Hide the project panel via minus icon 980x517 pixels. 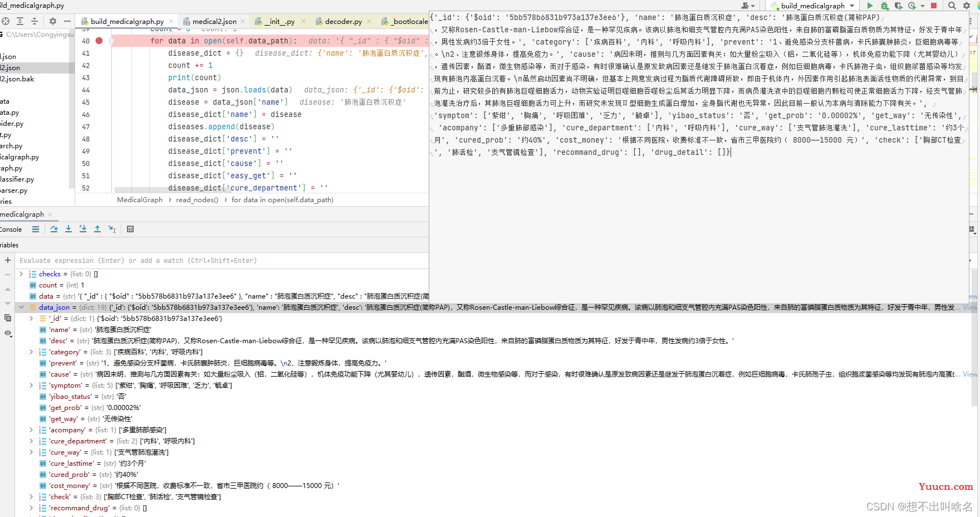pyautogui.click(x=67, y=21)
